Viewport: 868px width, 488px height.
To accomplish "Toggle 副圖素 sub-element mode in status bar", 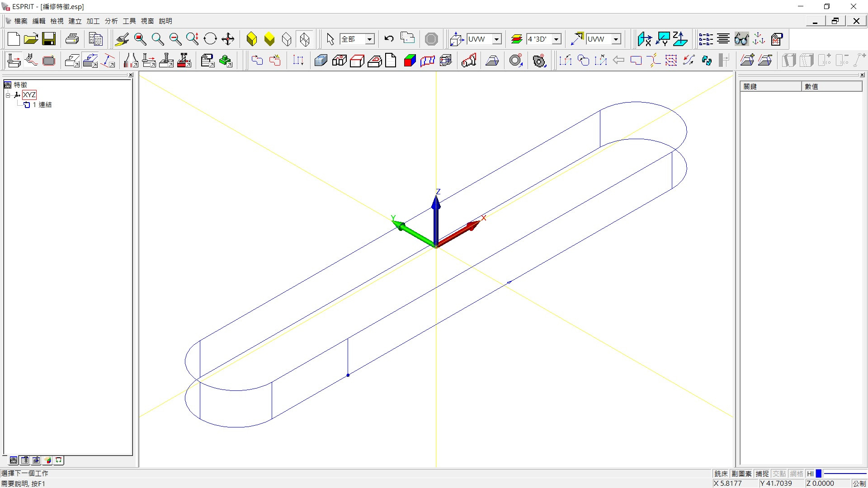I will tap(741, 474).
